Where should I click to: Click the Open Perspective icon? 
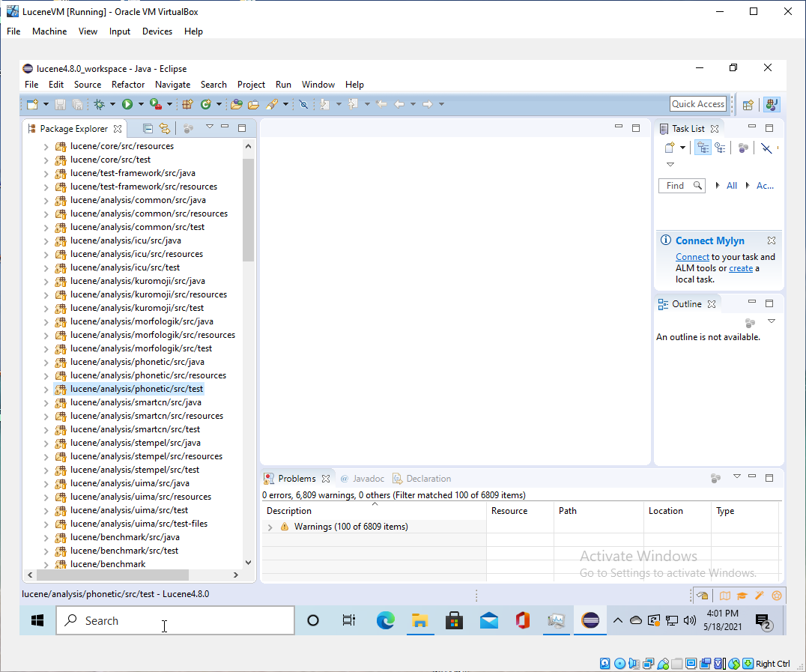(747, 104)
